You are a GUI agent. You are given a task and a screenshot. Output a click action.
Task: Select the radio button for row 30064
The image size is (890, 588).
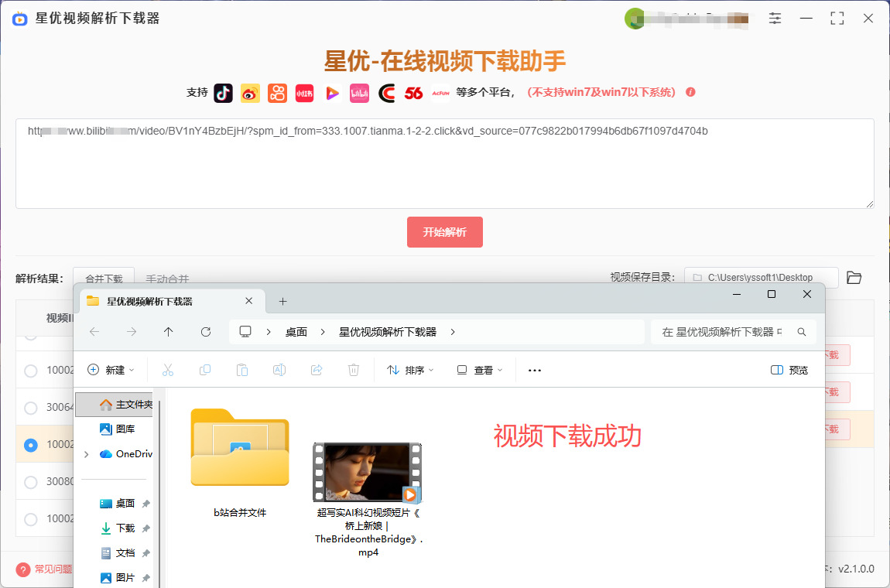pos(31,408)
